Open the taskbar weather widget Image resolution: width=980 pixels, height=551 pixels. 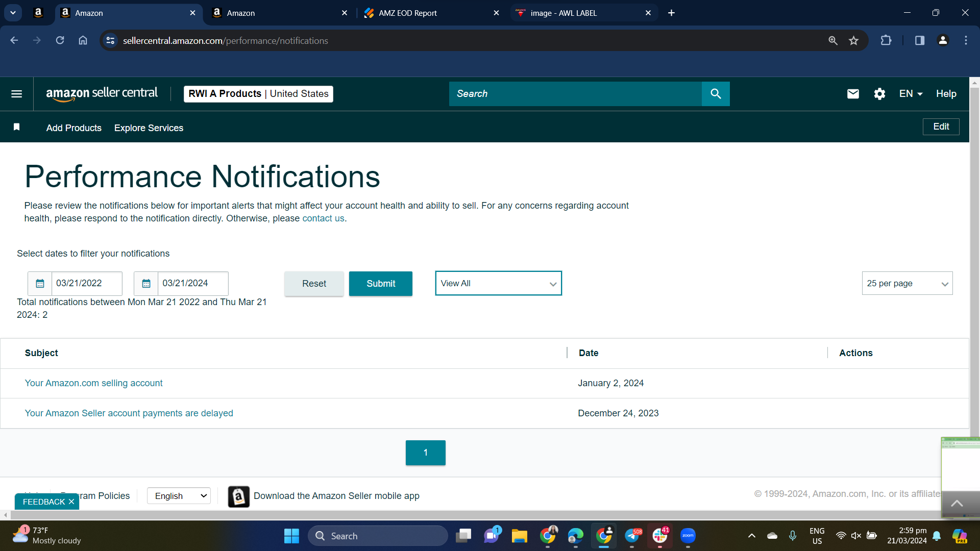tap(46, 536)
